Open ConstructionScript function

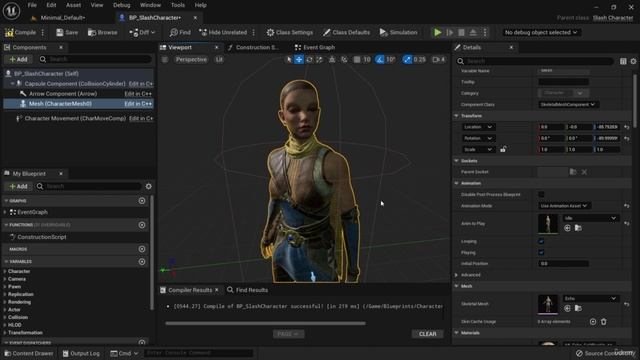(x=42, y=237)
